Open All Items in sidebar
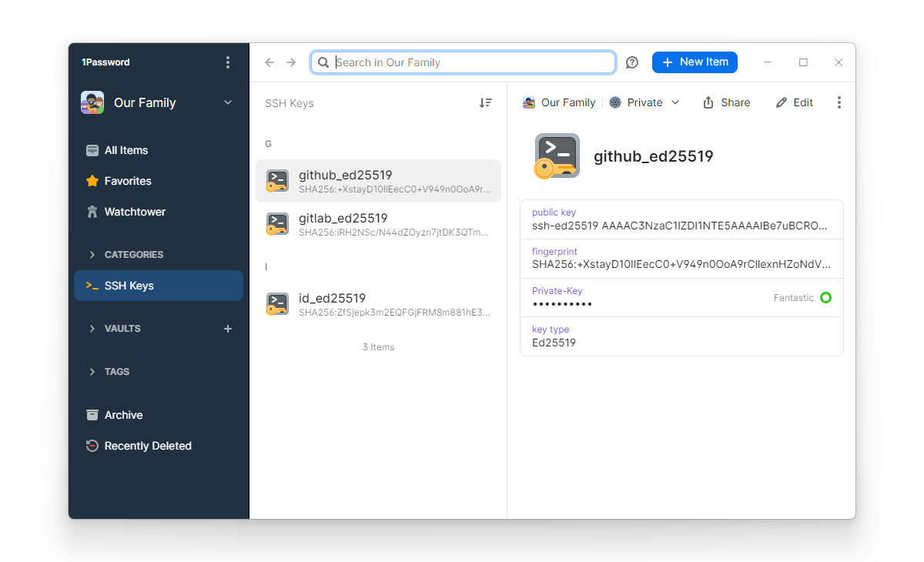924x562 pixels. click(159, 150)
